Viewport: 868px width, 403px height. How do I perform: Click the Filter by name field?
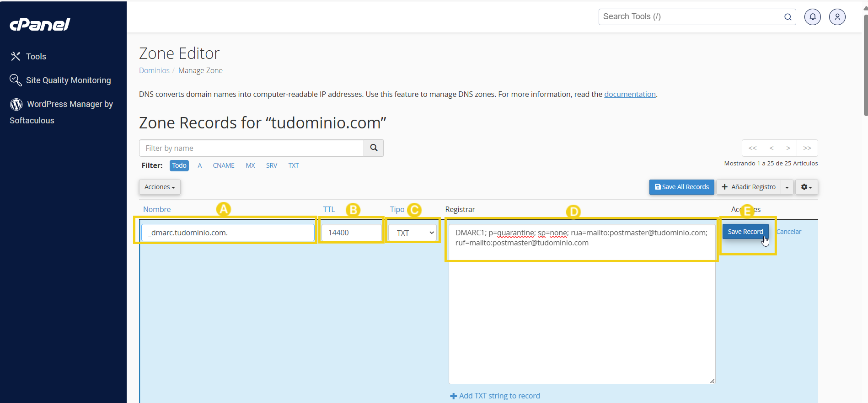coord(252,148)
